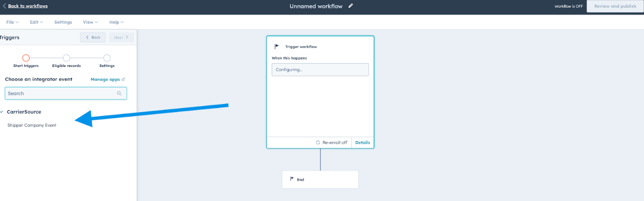Open the File menu
Image resolution: width=644 pixels, height=201 pixels.
(x=12, y=22)
